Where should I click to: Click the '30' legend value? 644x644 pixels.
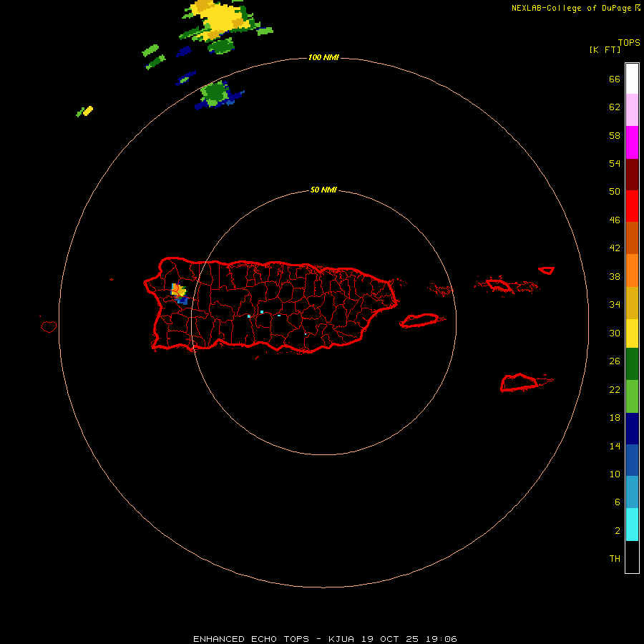pyautogui.click(x=615, y=333)
